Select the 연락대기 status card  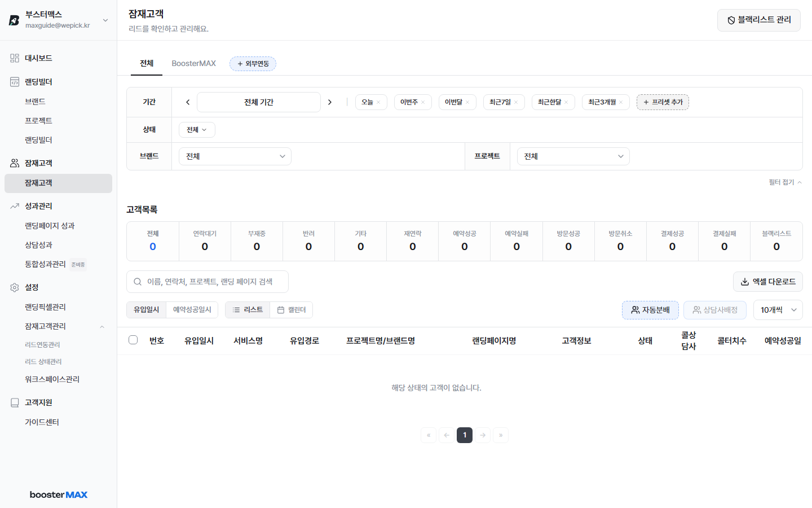click(x=205, y=241)
